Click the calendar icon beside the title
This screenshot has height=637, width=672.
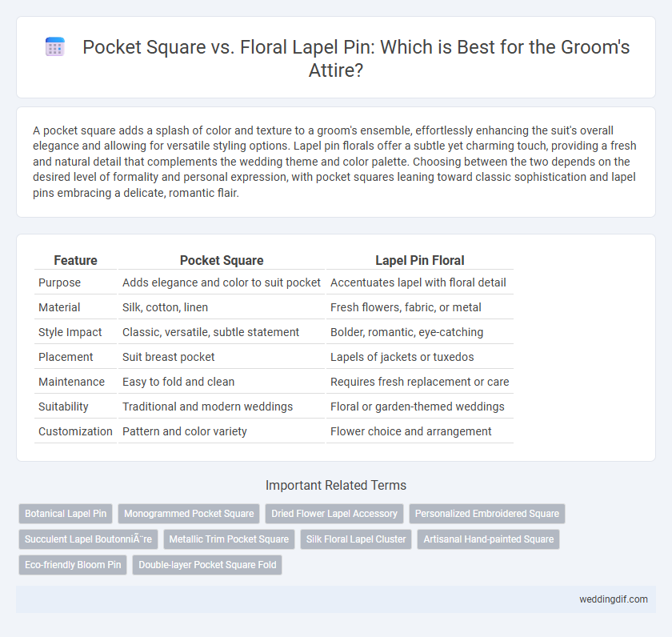(x=55, y=46)
